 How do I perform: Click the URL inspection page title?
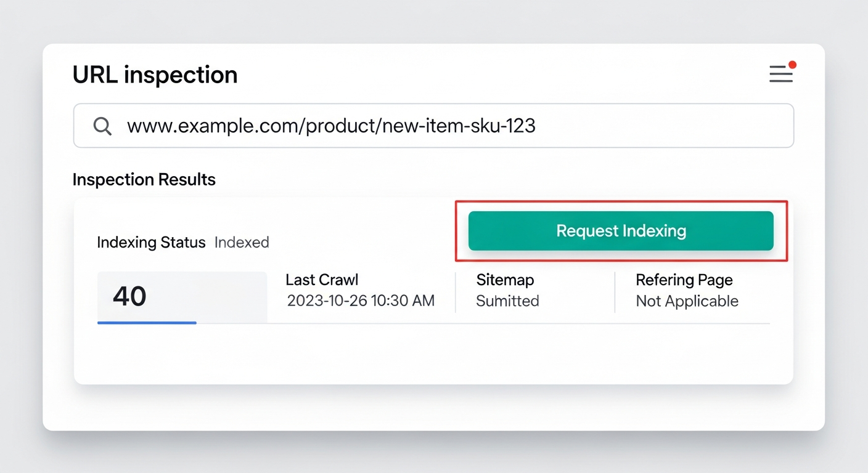tap(155, 75)
